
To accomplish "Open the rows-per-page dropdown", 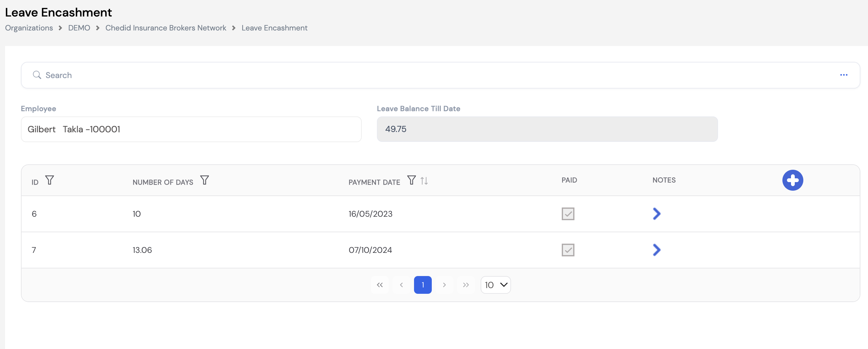I will coord(496,285).
